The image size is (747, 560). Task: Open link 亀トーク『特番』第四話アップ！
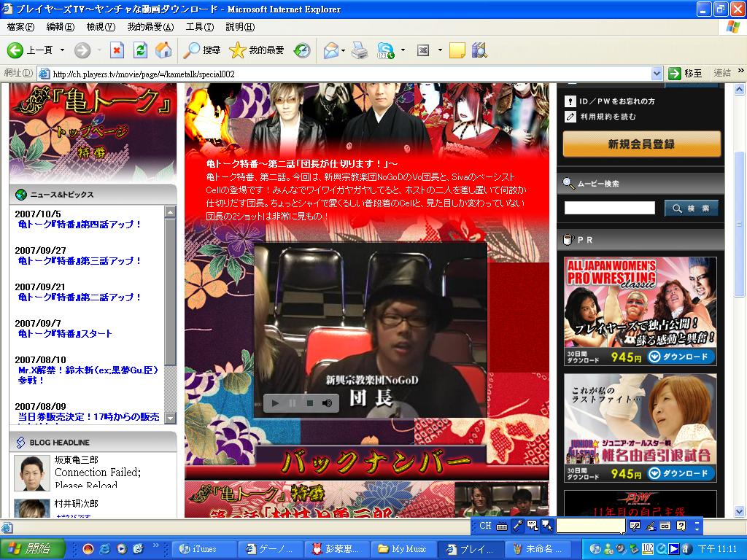pos(80,225)
